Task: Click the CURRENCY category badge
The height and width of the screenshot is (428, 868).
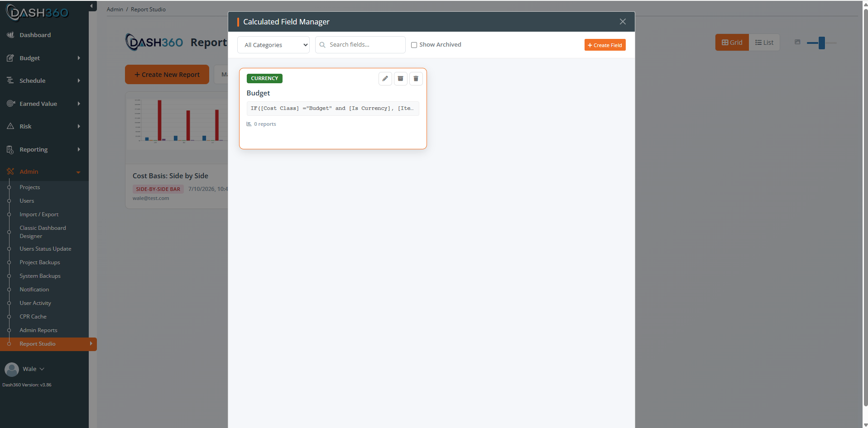Action: pyautogui.click(x=264, y=78)
